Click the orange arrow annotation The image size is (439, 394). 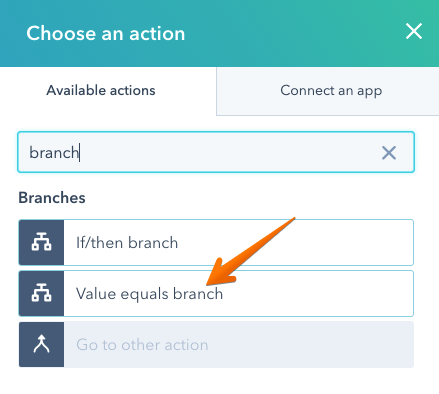248,253
